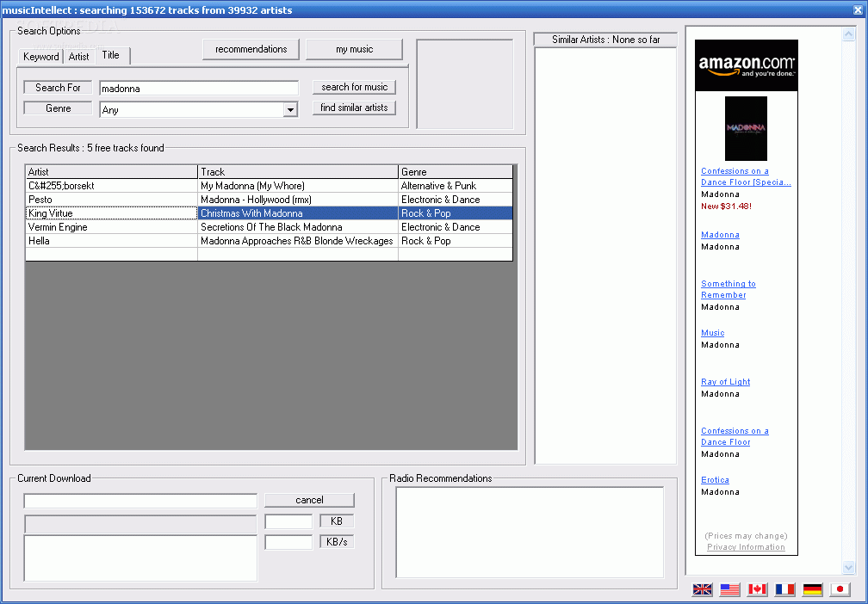
Task: Select the My Madonna (My Whore) track
Action: [298, 186]
